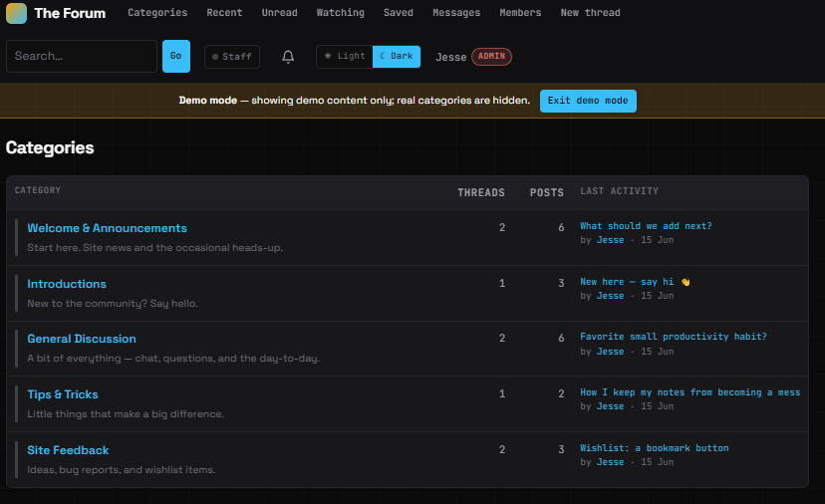Click 'New to the community? Say hello.' text
This screenshot has width=825, height=504.
click(113, 304)
